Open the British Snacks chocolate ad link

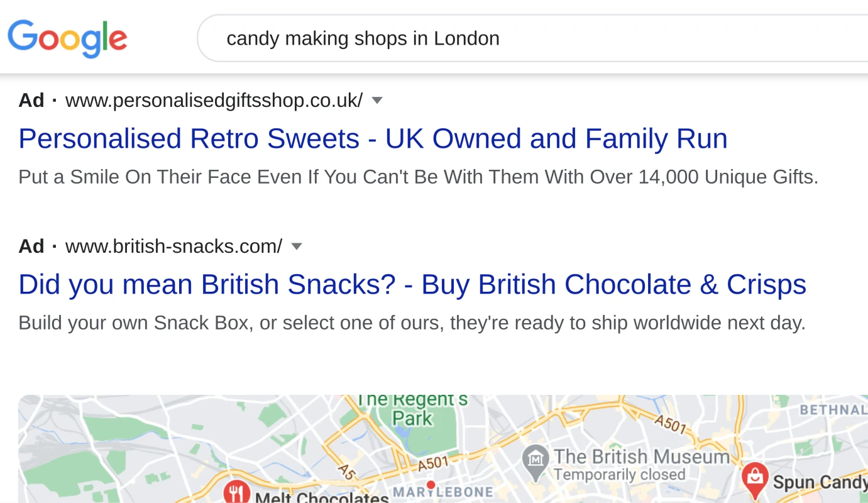tap(412, 284)
